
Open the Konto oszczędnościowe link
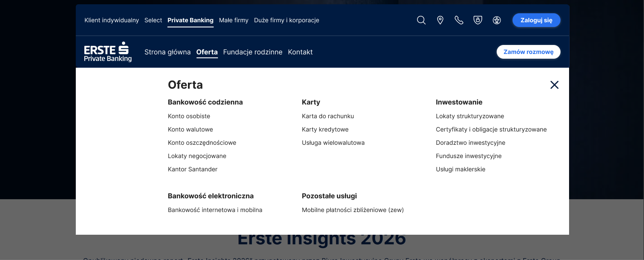pos(202,143)
